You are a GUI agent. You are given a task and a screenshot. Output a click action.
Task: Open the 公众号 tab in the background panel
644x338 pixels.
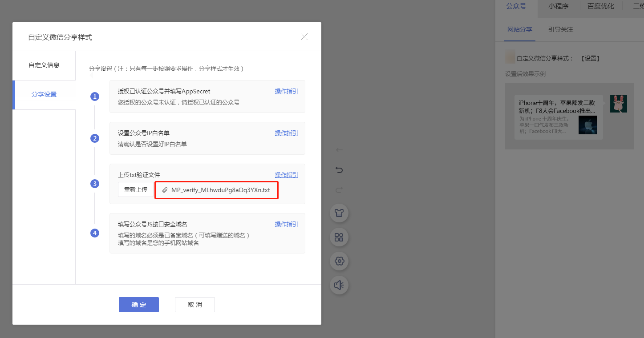click(x=516, y=6)
